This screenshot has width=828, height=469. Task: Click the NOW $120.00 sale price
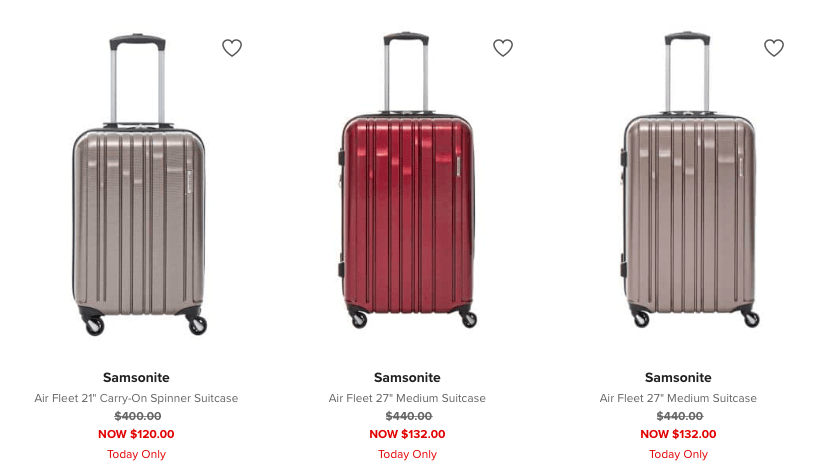click(136, 434)
